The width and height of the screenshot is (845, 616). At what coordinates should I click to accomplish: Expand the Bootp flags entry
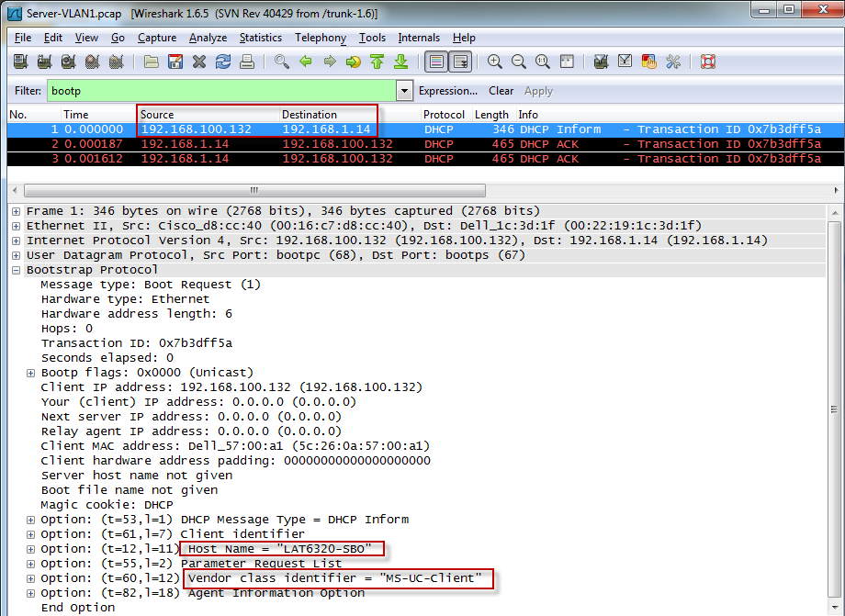tap(30, 373)
